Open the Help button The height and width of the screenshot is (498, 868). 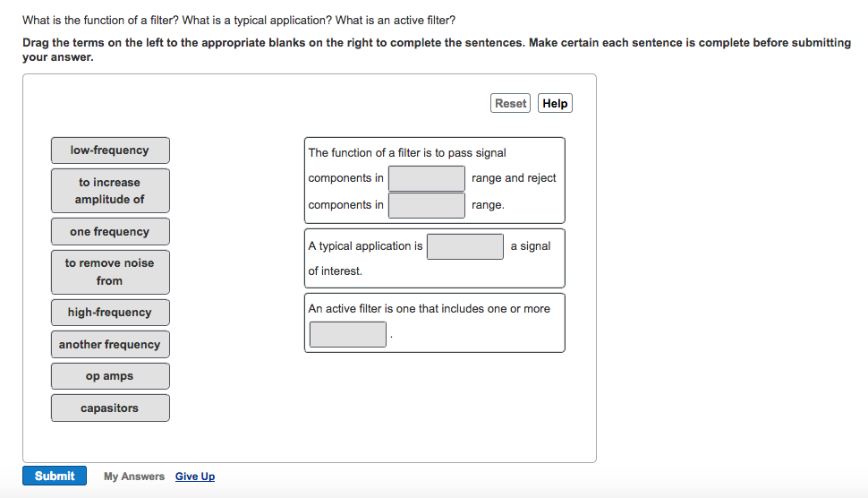555,103
